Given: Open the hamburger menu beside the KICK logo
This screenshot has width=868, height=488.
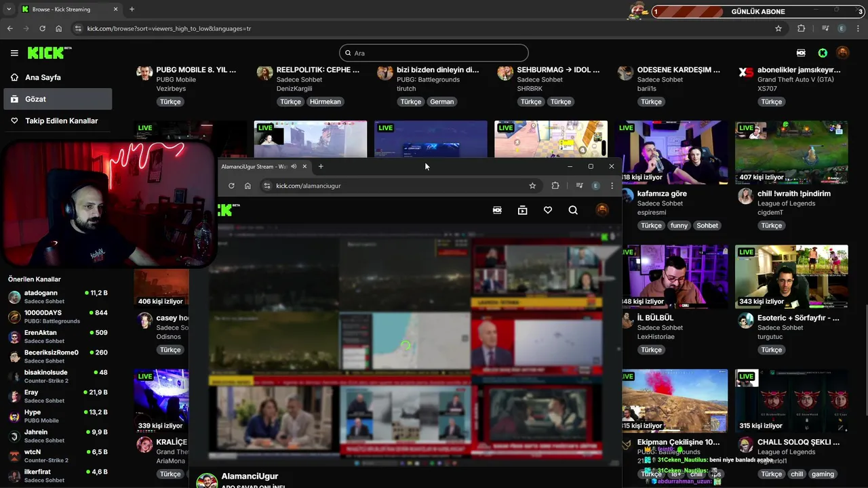Looking at the screenshot, I should pyautogui.click(x=14, y=53).
